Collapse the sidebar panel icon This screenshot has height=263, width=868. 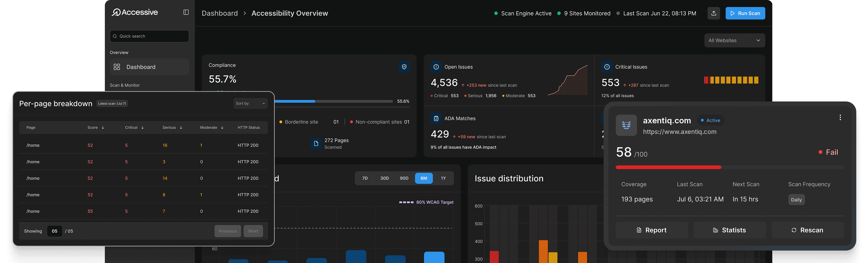click(x=186, y=12)
